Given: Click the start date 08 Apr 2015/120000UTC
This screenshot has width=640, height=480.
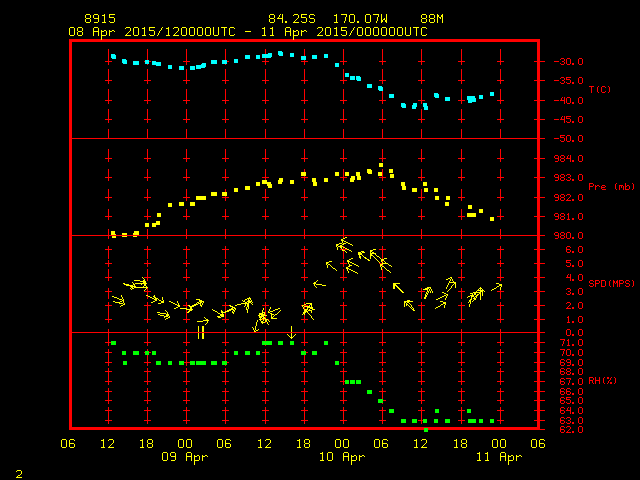Looking at the screenshot, I should click(x=152, y=32).
